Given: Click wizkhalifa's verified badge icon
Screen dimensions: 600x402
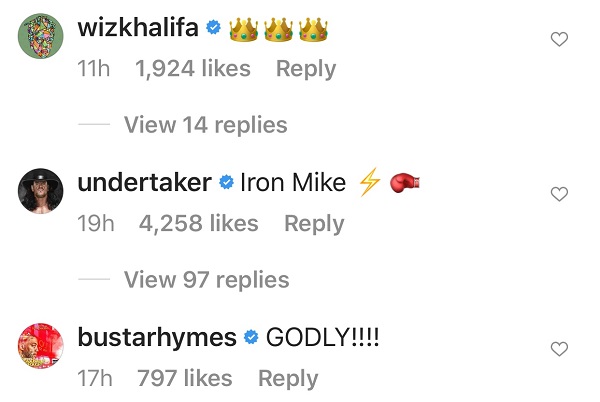Looking at the screenshot, I should tap(213, 29).
